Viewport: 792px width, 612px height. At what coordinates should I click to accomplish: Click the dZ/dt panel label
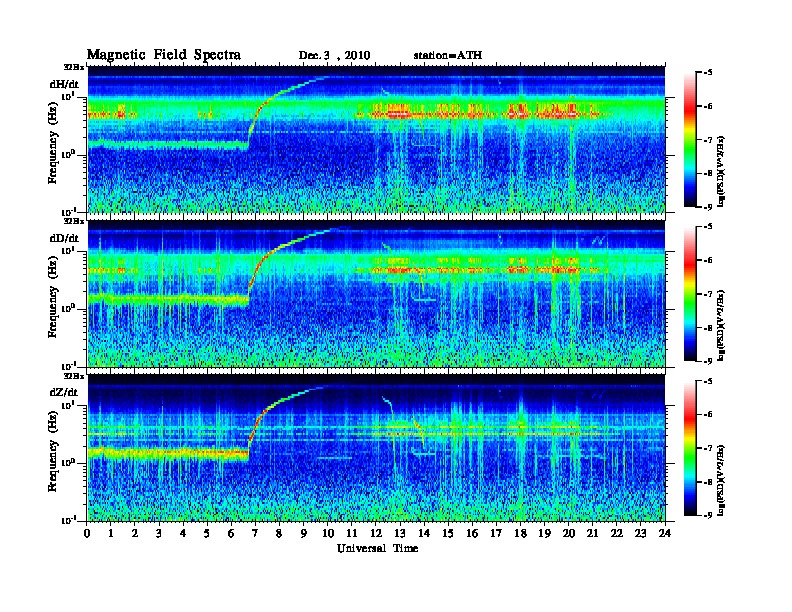[64, 392]
